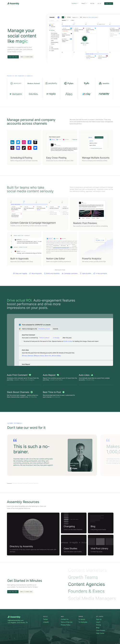This screenshot has width=120, height=644.
Task: Click the Campaign overviews link
Action: pos(70,273)
